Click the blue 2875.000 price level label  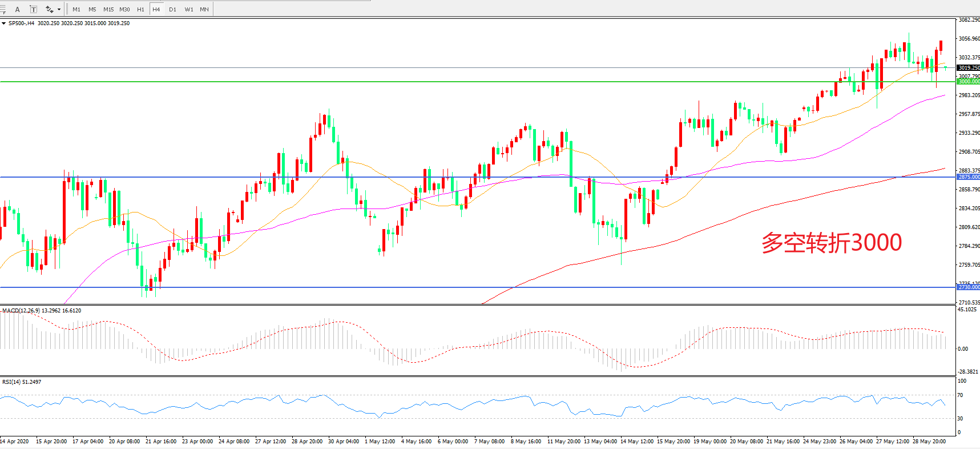pyautogui.click(x=968, y=177)
